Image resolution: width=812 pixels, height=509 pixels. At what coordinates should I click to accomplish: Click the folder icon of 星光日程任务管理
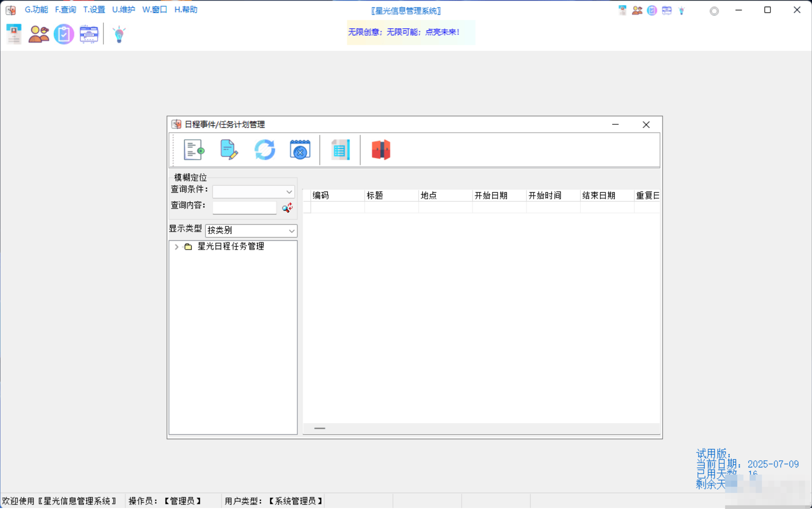coord(188,247)
